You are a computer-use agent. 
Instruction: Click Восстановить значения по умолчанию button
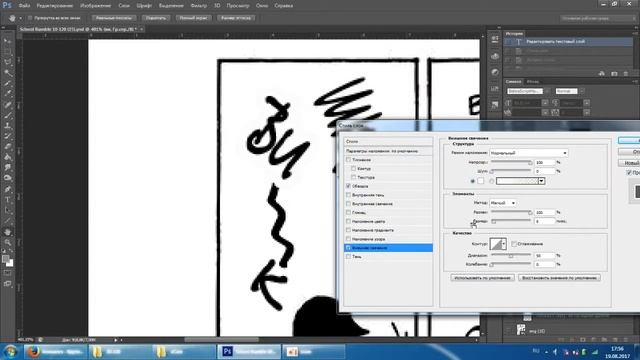click(x=559, y=278)
